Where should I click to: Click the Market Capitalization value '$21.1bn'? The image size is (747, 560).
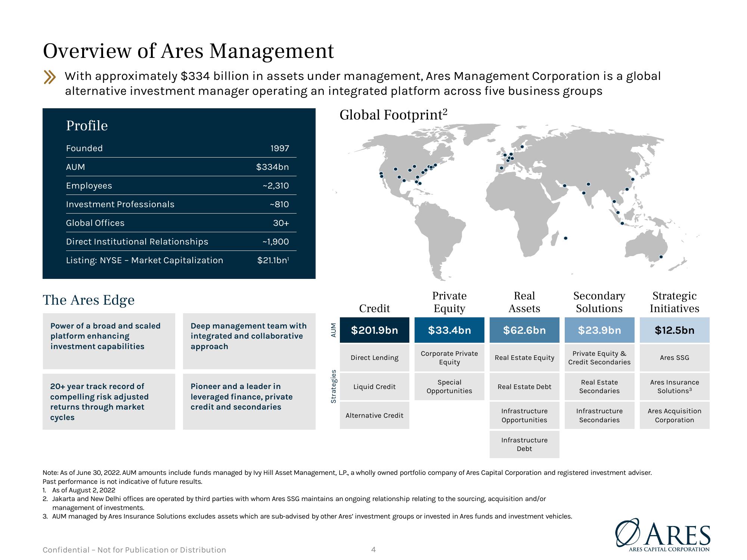click(273, 260)
